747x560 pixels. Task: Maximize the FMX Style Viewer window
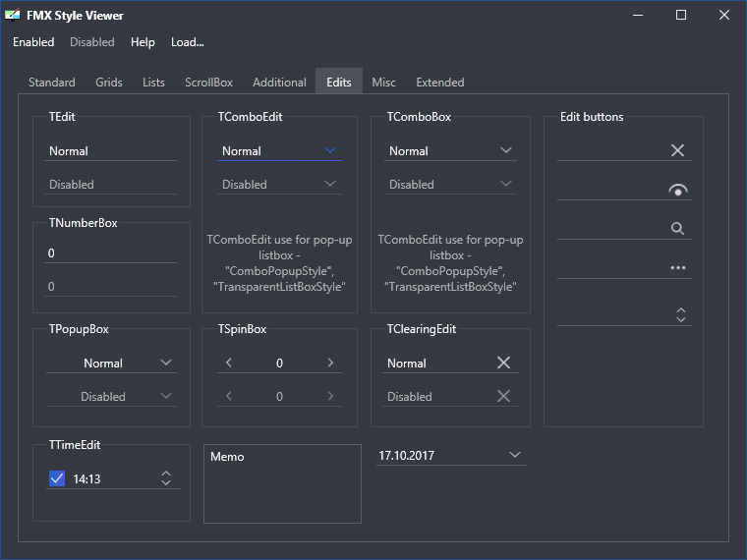pyautogui.click(x=681, y=16)
